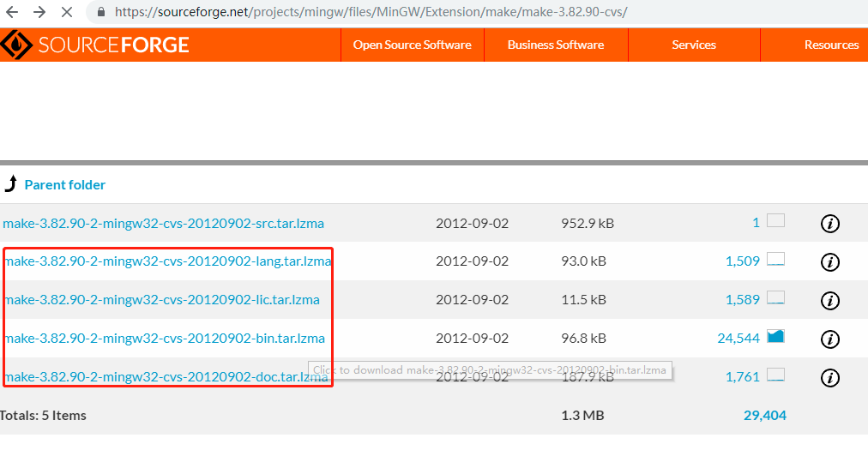Open the Business Software menu
Image resolution: width=868 pixels, height=450 pixels.
click(556, 45)
